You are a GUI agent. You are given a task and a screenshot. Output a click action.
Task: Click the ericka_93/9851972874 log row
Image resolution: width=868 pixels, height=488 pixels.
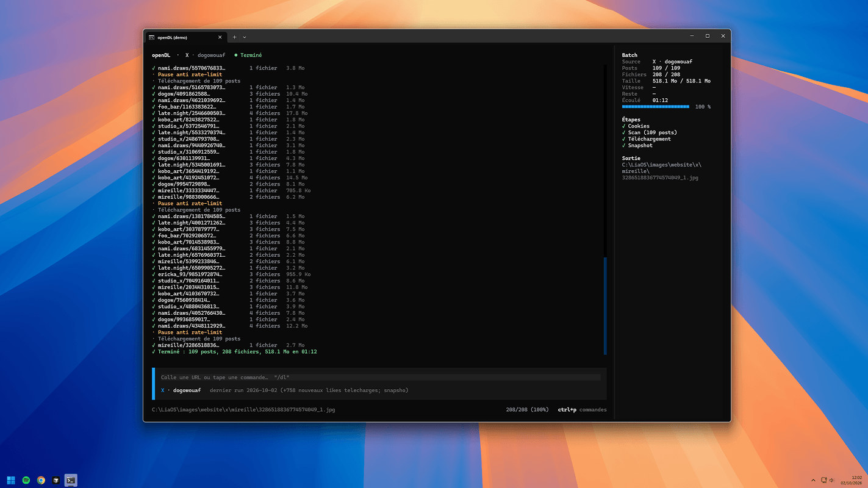point(231,274)
